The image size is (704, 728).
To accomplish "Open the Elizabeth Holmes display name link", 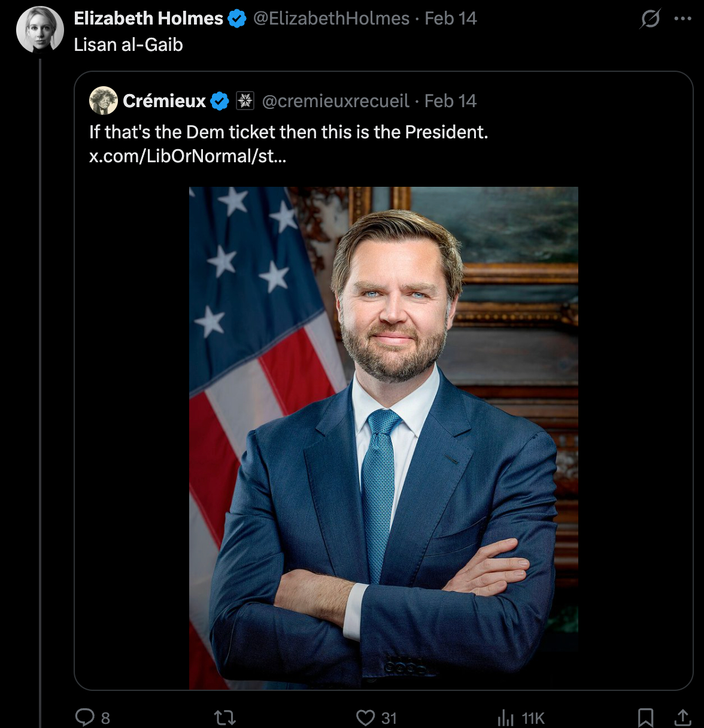I will (x=148, y=19).
